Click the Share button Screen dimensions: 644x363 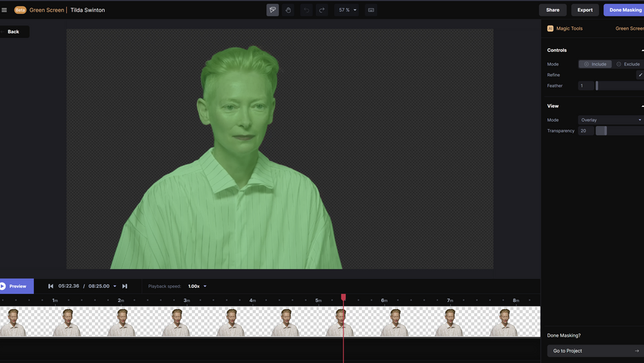[552, 10]
